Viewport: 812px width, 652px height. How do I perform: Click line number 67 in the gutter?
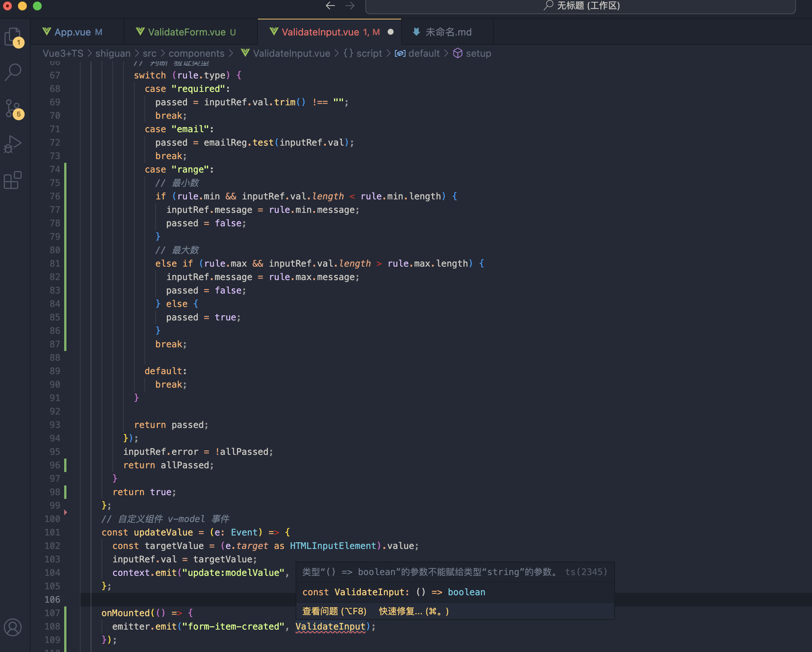(x=55, y=75)
